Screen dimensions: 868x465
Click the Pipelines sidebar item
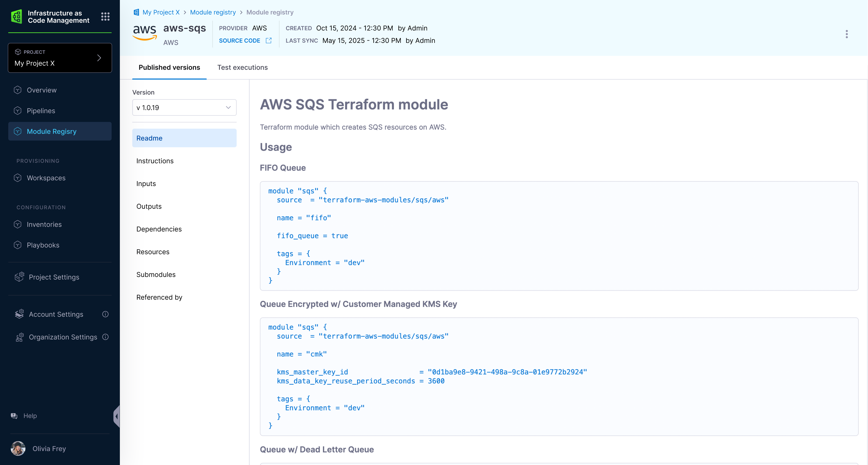pyautogui.click(x=41, y=111)
